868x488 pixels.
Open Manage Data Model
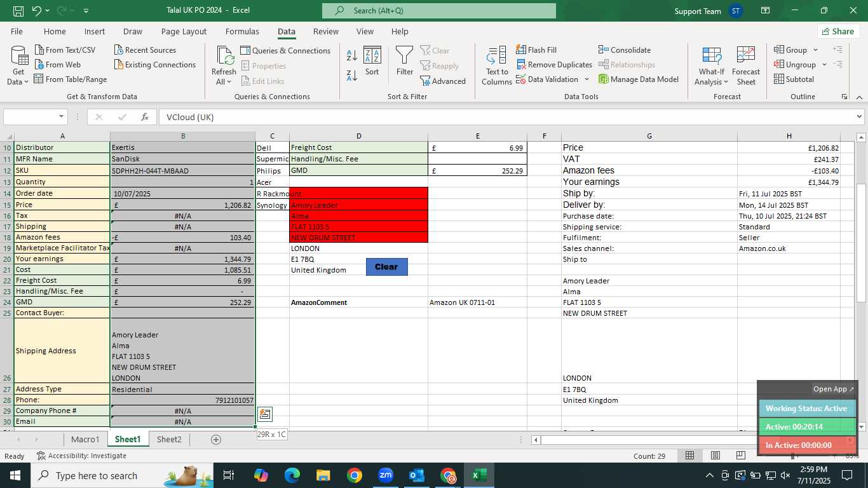pos(639,79)
